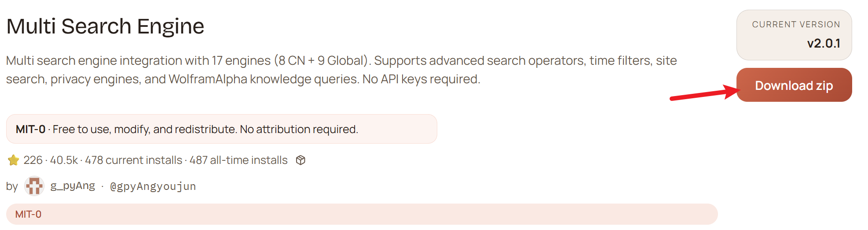Click the package cube icon beside installs
868x230 pixels.
[300, 160]
